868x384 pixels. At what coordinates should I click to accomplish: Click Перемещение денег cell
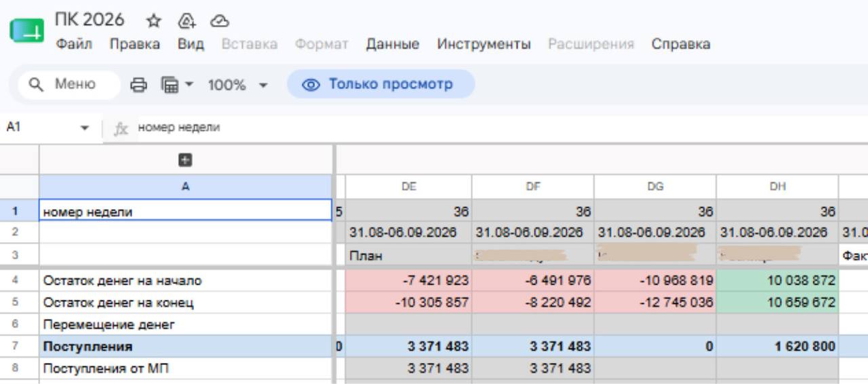pos(186,325)
